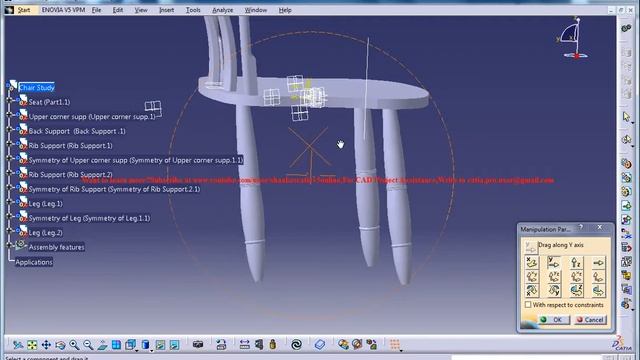
Task: Select Drag along X axis button
Action: coord(531,262)
